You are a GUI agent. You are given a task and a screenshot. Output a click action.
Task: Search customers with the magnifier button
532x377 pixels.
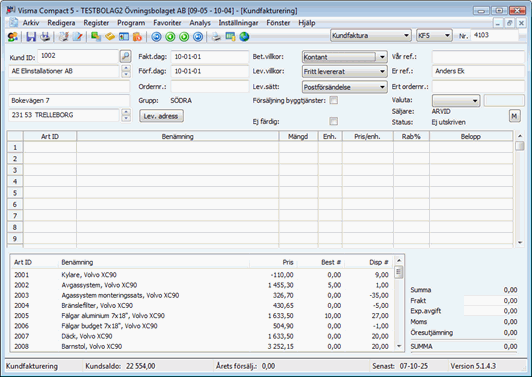tap(126, 56)
